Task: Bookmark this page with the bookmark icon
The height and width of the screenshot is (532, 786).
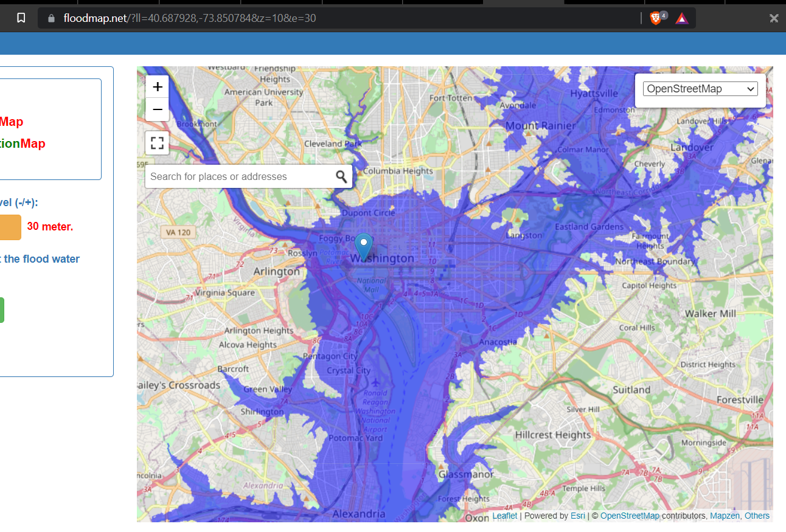Action: tap(21, 18)
